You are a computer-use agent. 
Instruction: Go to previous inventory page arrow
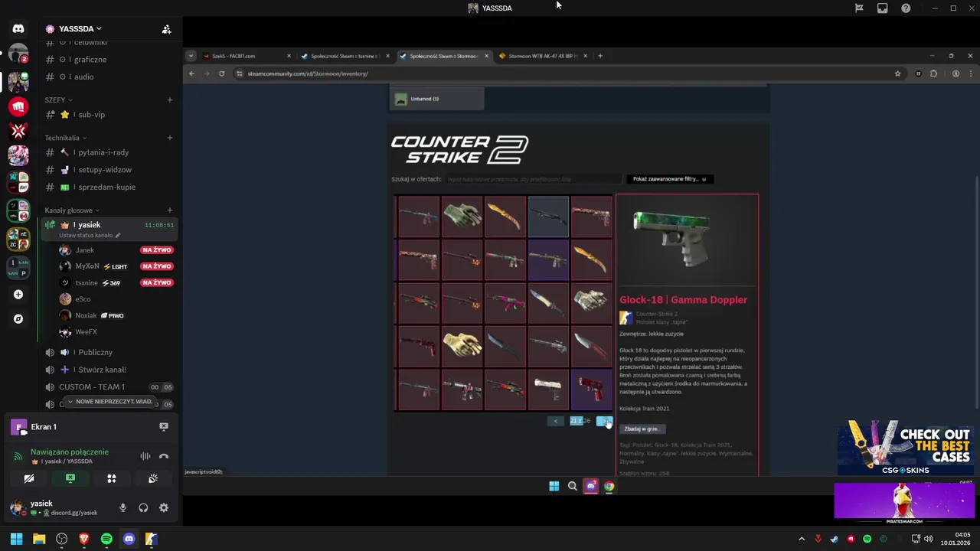click(556, 421)
